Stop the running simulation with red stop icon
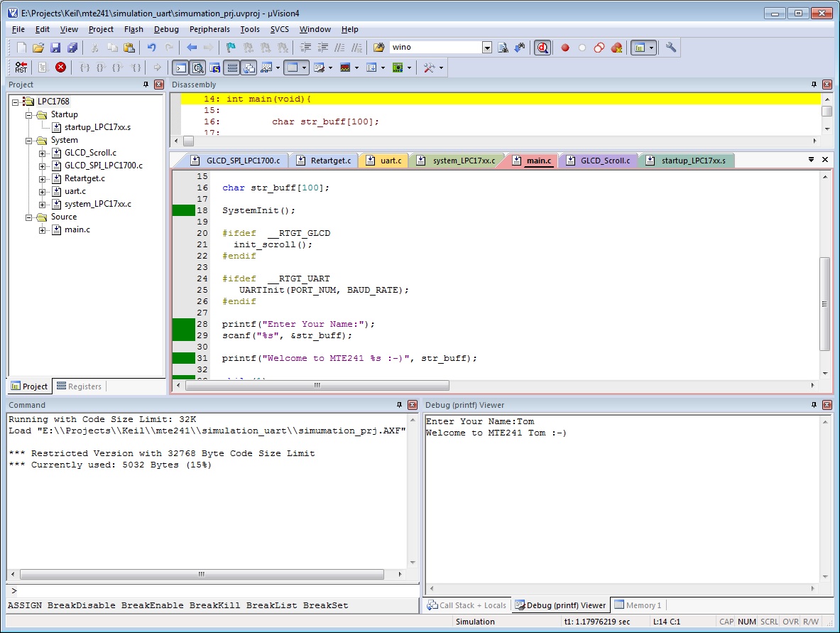This screenshot has width=840, height=633. 60,67
